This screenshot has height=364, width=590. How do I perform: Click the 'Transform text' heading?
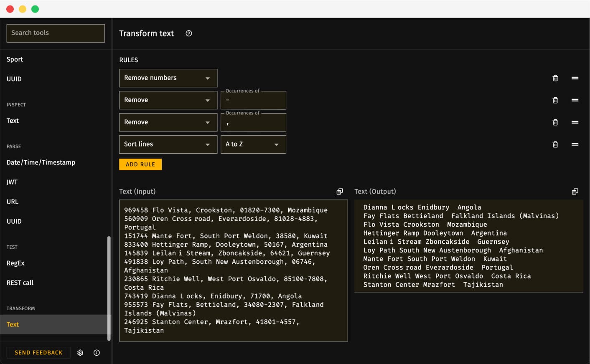pyautogui.click(x=146, y=33)
